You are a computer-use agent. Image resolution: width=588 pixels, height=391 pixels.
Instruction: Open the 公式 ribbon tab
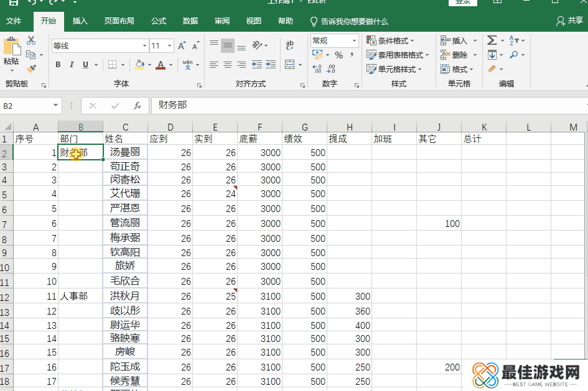(x=159, y=21)
